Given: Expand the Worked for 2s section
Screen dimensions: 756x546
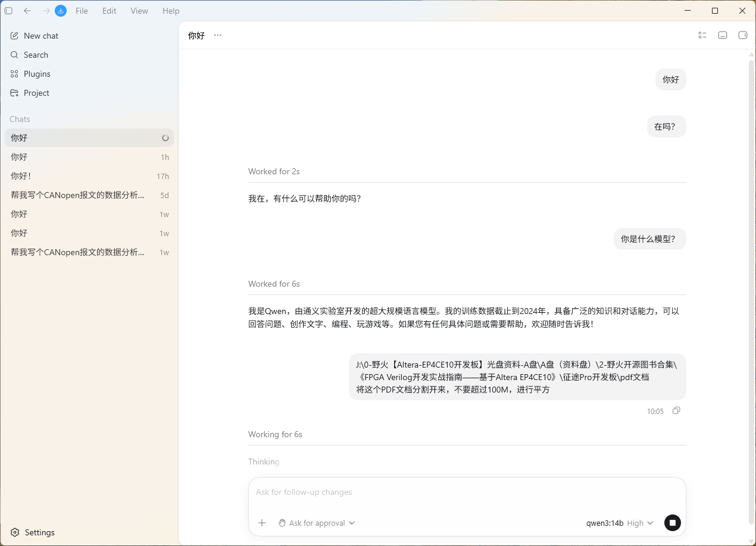Looking at the screenshot, I should (x=274, y=171).
